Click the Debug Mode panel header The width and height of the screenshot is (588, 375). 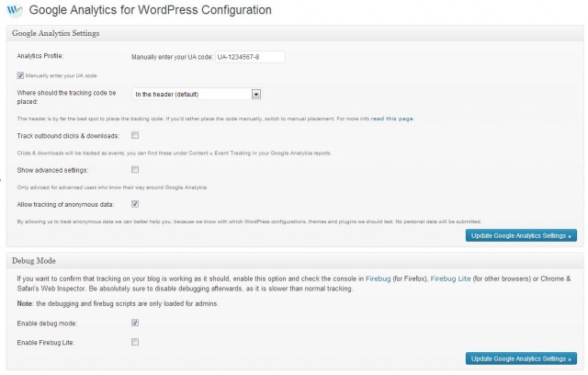[x=295, y=261]
